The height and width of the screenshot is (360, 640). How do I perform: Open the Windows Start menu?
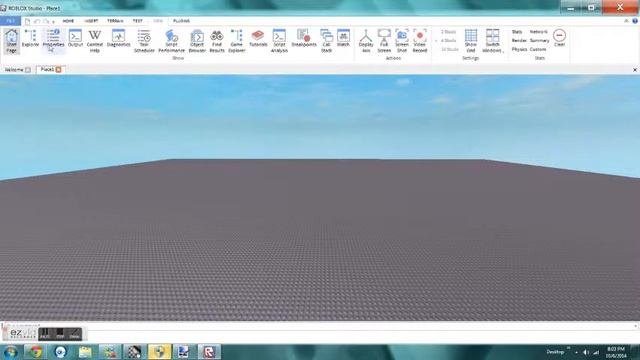(x=10, y=351)
